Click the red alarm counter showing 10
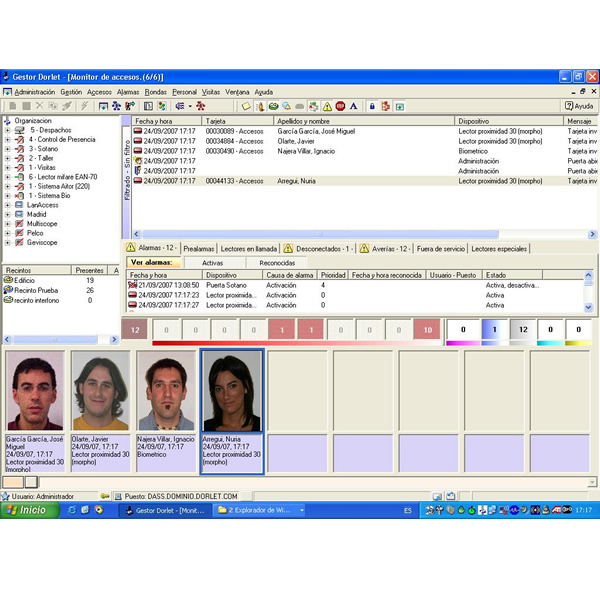 (x=427, y=330)
